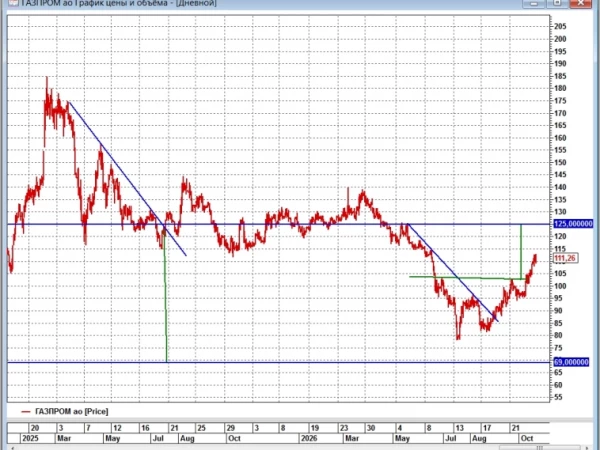Click the 69,000000 price level label
The width and height of the screenshot is (600, 450).
pos(571,362)
